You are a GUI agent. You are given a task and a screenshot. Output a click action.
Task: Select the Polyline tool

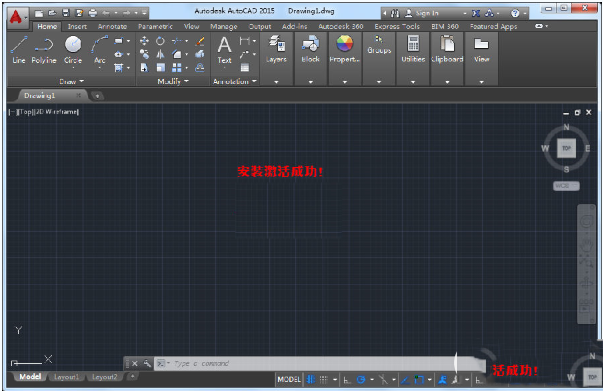44,50
